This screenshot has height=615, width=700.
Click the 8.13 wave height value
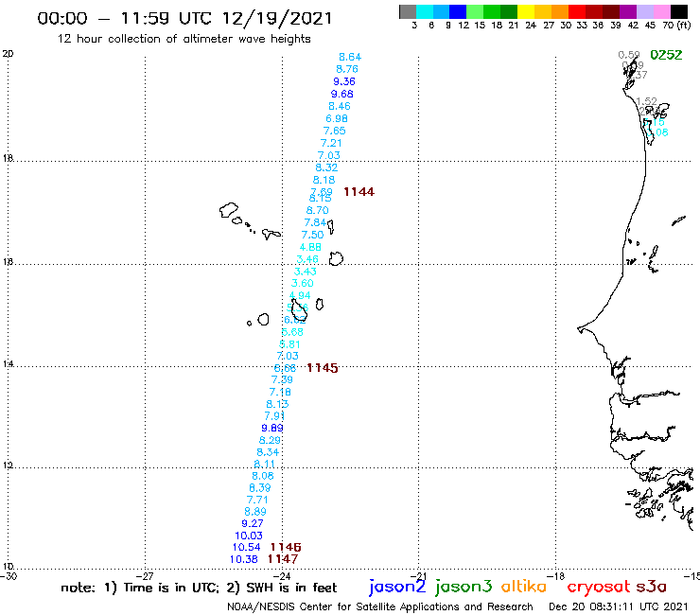(277, 404)
